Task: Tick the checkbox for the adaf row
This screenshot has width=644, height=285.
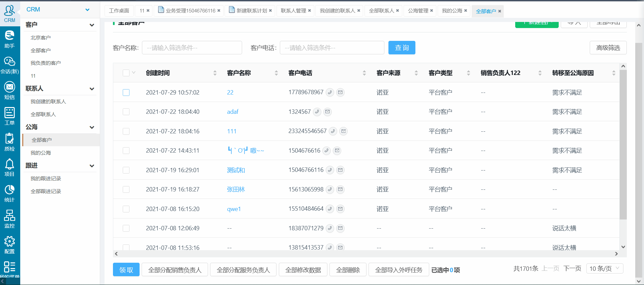Action: point(126,112)
